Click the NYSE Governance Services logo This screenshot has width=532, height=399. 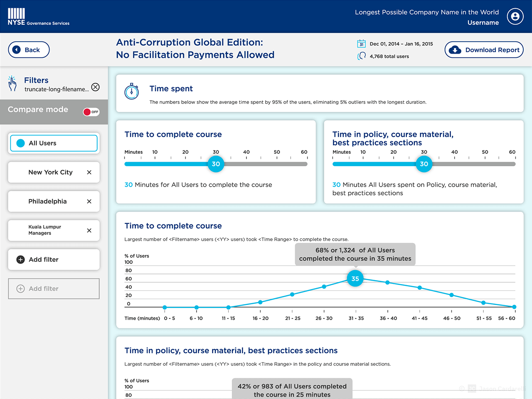click(38, 17)
